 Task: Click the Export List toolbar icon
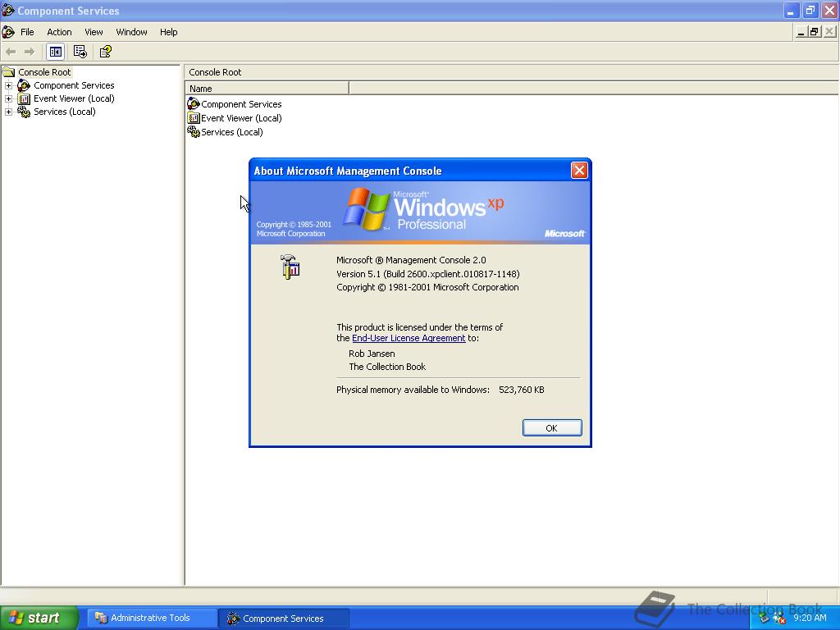point(80,52)
